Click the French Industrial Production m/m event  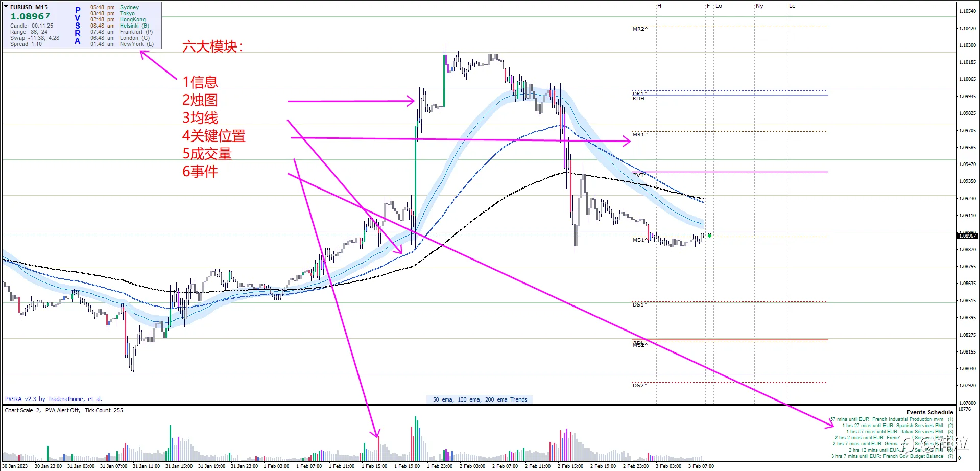(x=892, y=419)
